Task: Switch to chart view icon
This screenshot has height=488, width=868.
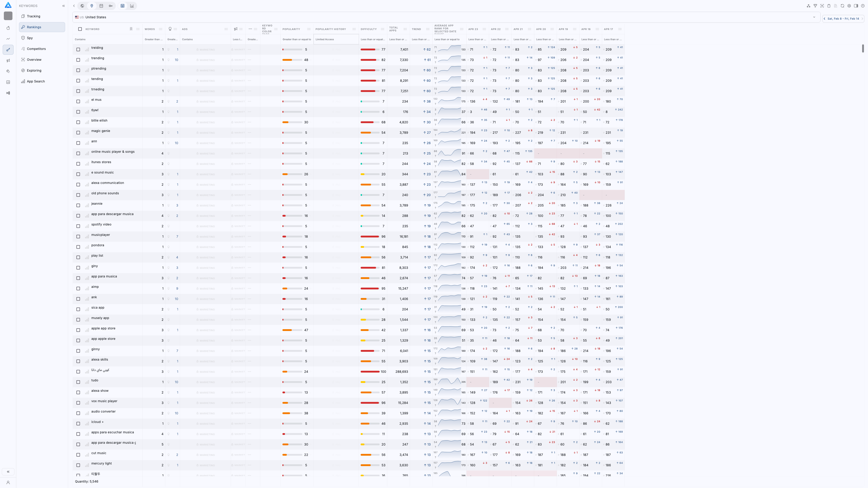Action: 132,6
